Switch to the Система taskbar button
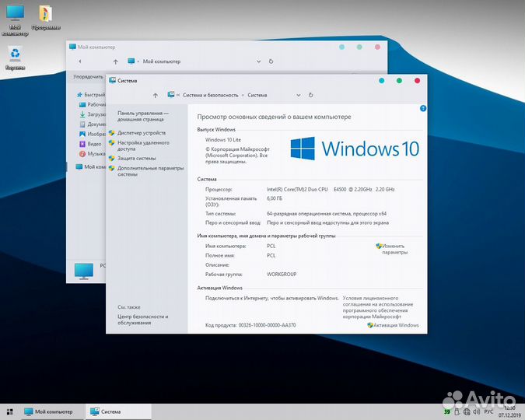This screenshot has height=420, width=525. pos(118,411)
